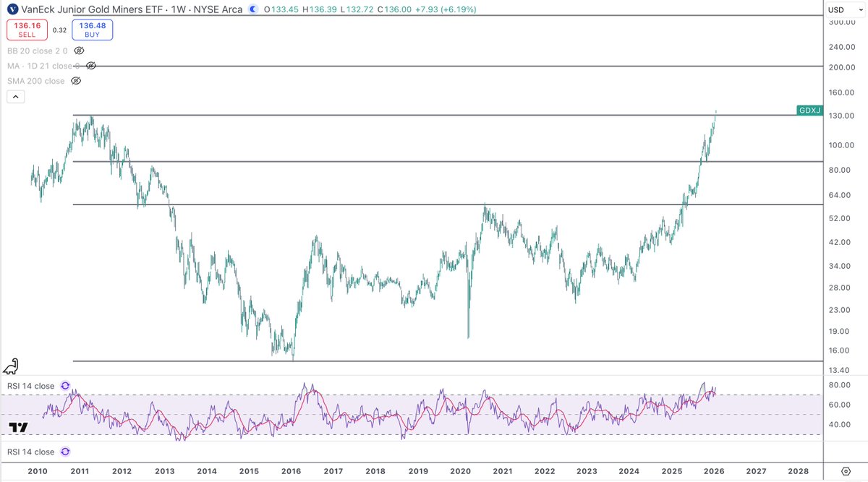Collapse the indicator legend with the chevron
This screenshot has width=868, height=482.
tap(15, 97)
